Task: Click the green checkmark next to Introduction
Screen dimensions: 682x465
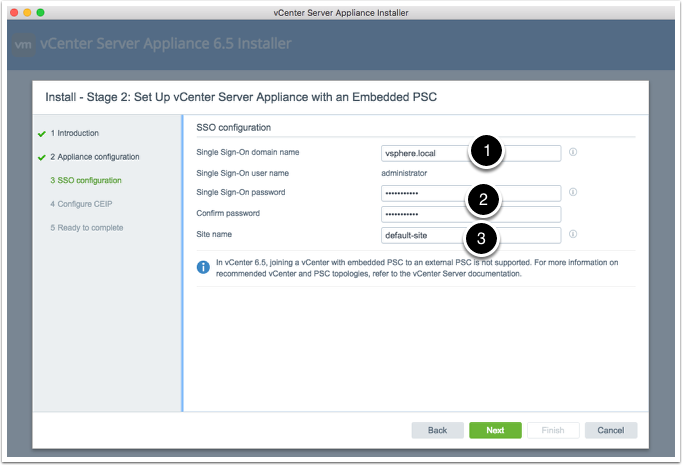Action: [41, 133]
